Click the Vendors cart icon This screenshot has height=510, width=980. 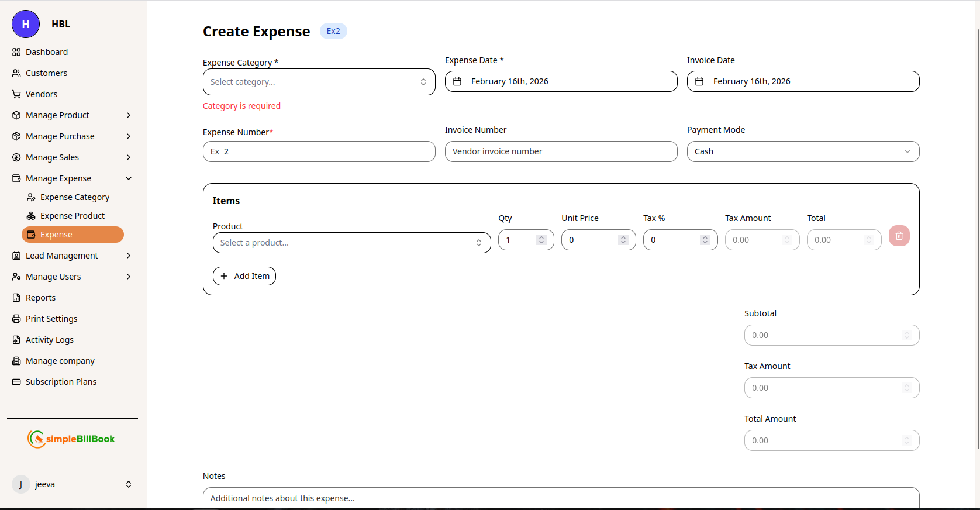pos(16,94)
